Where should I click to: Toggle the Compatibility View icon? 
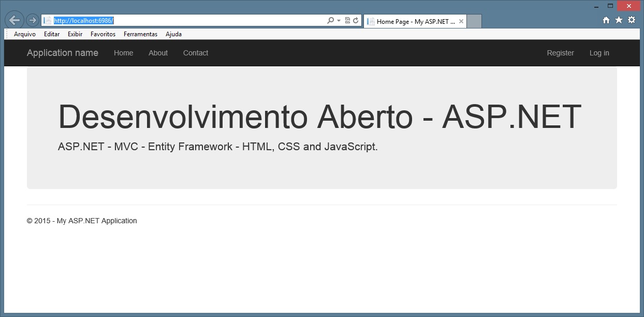[x=347, y=21]
